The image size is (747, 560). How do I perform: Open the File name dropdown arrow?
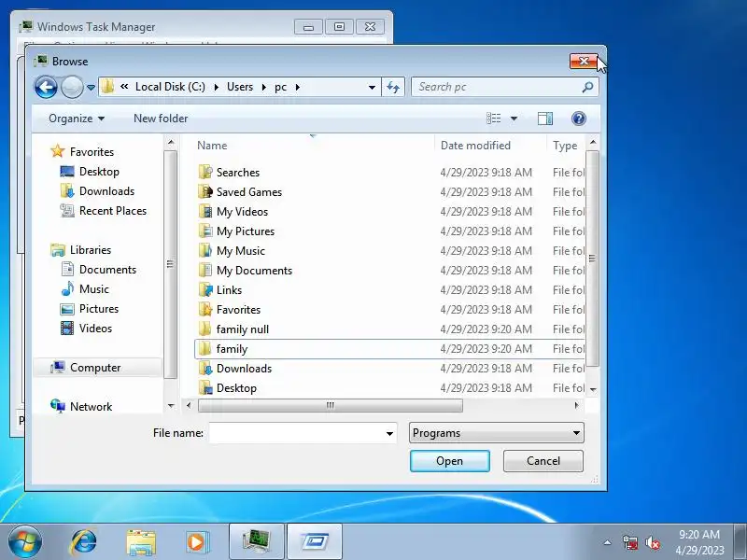coord(389,433)
